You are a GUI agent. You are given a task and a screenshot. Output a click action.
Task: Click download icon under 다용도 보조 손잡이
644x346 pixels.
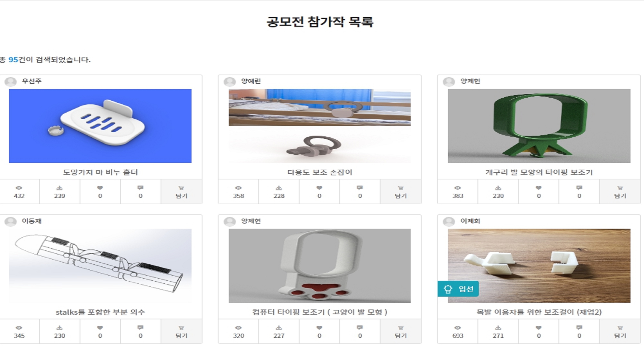(x=279, y=188)
